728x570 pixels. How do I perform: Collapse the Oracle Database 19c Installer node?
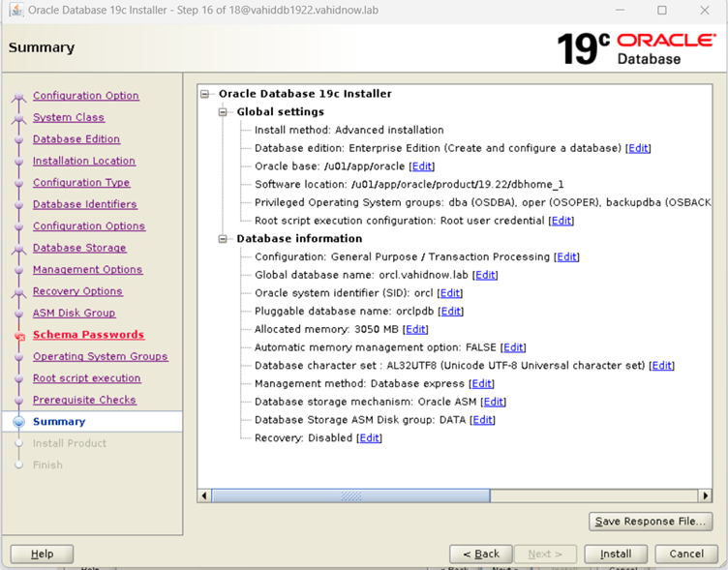click(205, 94)
